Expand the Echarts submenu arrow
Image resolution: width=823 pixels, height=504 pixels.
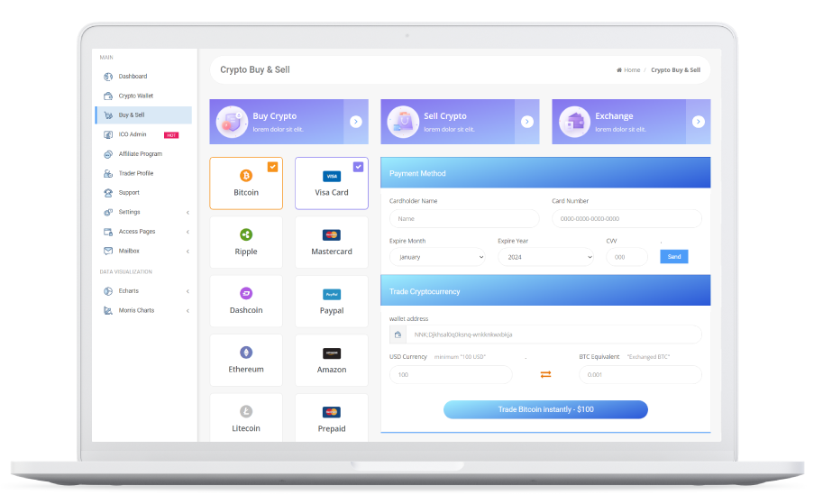[187, 291]
